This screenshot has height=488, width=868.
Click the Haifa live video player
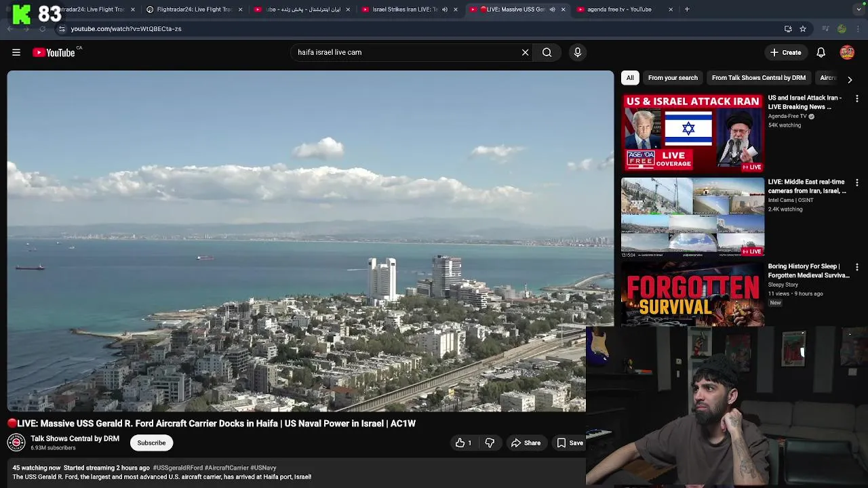click(x=310, y=241)
